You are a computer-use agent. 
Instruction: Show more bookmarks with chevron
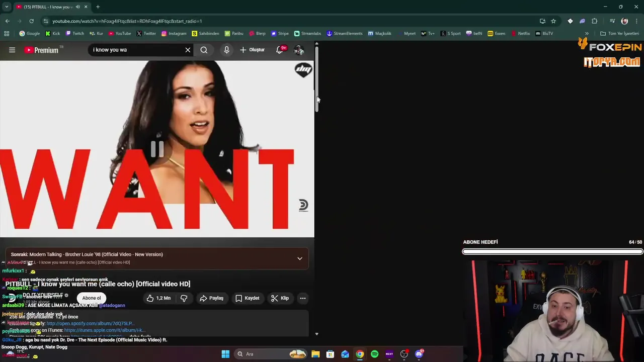587,33
